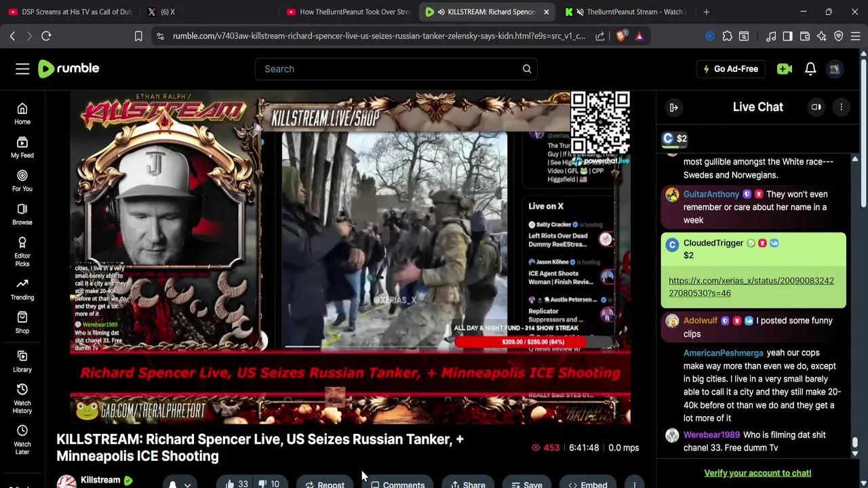Screen dimensions: 868x488
Task: Click the browser back arrow
Action: click(x=12, y=36)
